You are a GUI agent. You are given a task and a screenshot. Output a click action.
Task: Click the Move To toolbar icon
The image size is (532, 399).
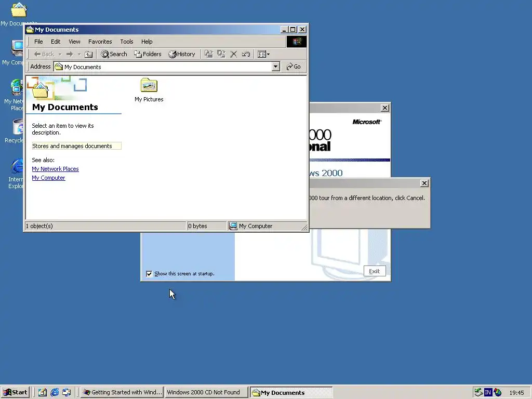[x=209, y=54]
